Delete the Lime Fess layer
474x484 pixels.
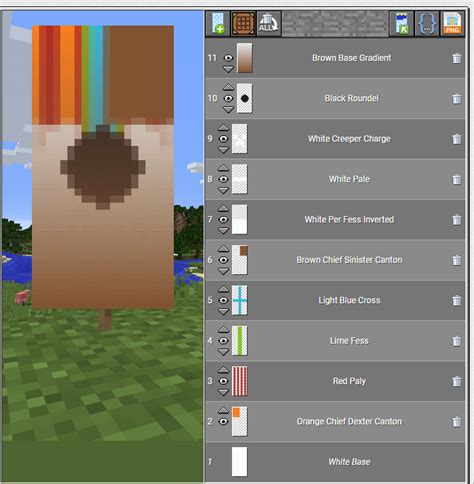coord(457,341)
